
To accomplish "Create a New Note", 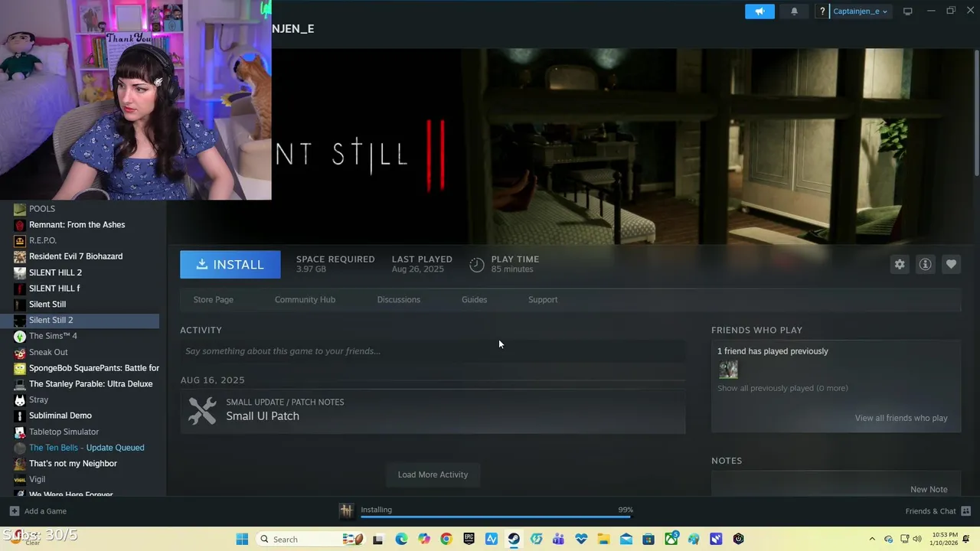I will tap(929, 489).
